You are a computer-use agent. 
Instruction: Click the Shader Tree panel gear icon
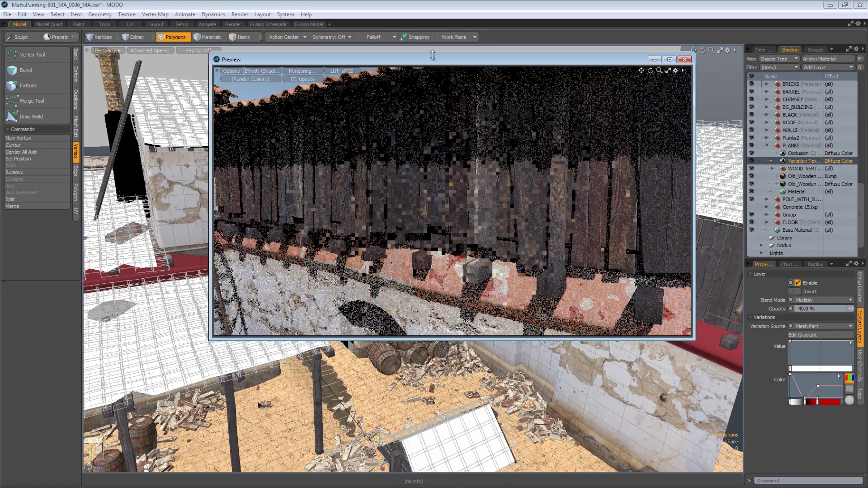[x=856, y=49]
